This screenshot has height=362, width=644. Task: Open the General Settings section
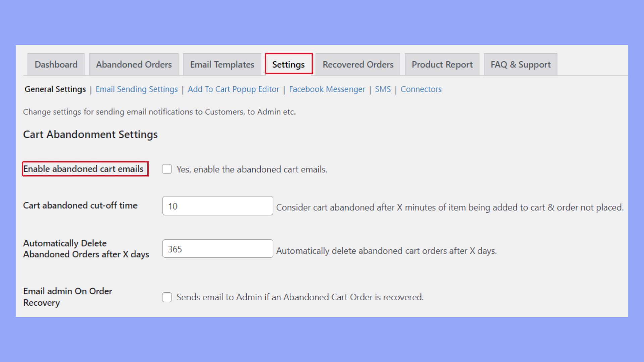(x=55, y=89)
